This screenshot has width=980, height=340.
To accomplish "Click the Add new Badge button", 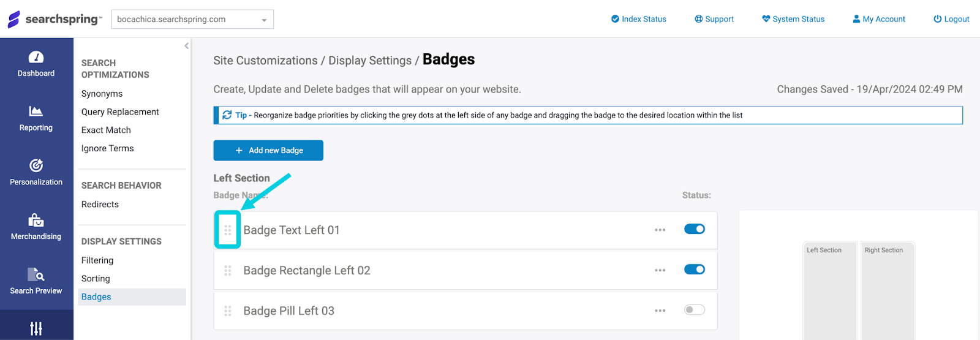I will tap(268, 151).
